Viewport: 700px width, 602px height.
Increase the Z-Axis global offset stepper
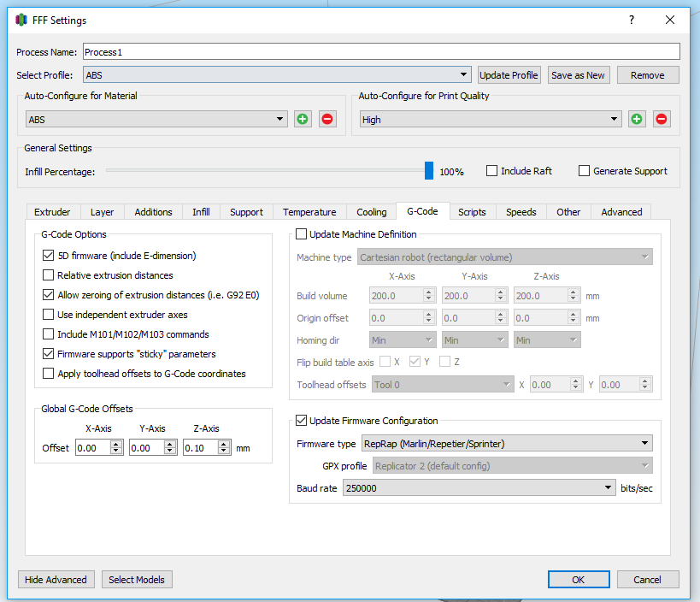[224, 445]
